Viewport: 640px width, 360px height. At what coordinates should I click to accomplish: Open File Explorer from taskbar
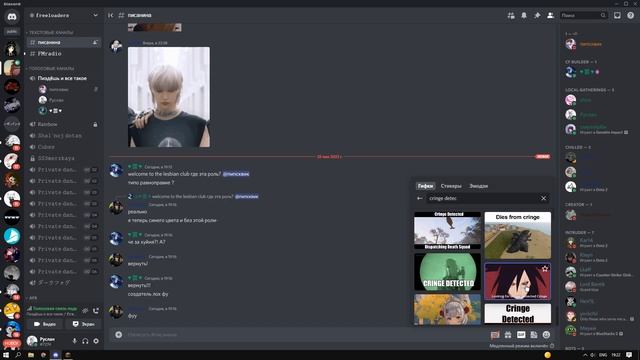pyautogui.click(x=31, y=355)
